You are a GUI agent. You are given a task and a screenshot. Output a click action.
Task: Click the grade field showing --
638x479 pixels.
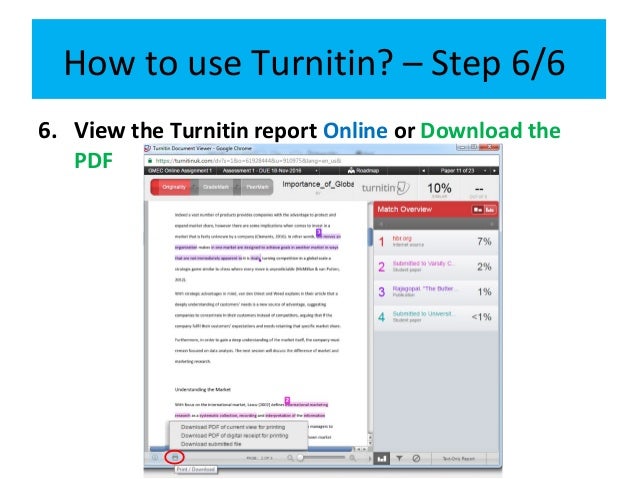[478, 189]
